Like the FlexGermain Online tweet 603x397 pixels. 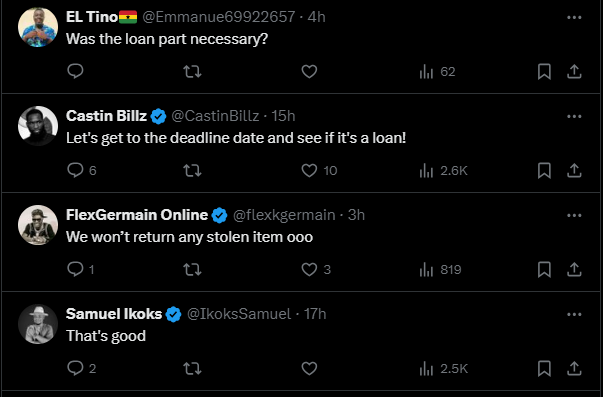pos(316,269)
